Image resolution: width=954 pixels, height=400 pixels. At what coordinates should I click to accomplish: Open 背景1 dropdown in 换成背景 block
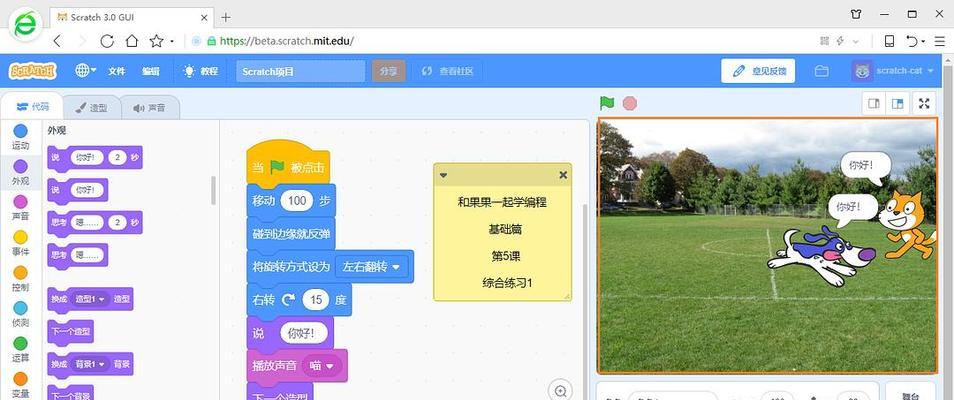click(x=91, y=364)
